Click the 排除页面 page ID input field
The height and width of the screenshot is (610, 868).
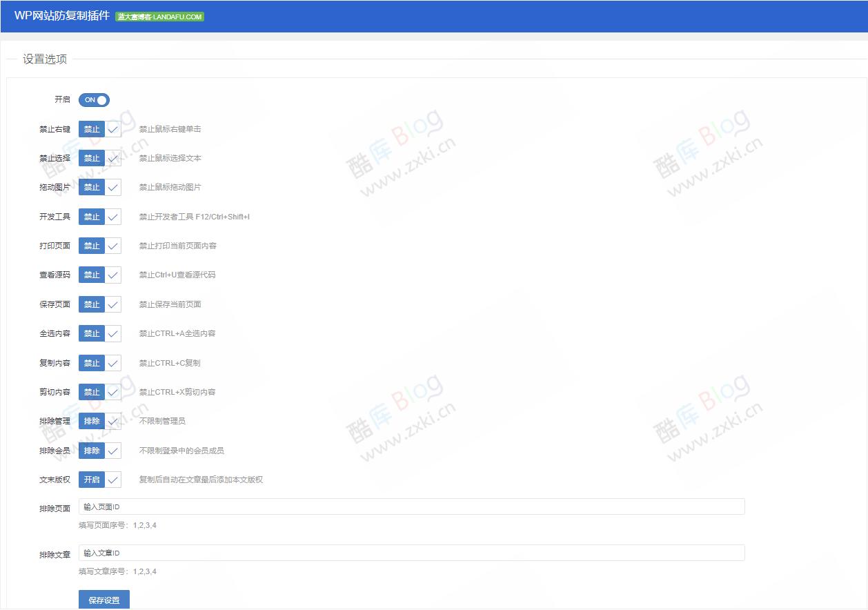pyautogui.click(x=411, y=506)
